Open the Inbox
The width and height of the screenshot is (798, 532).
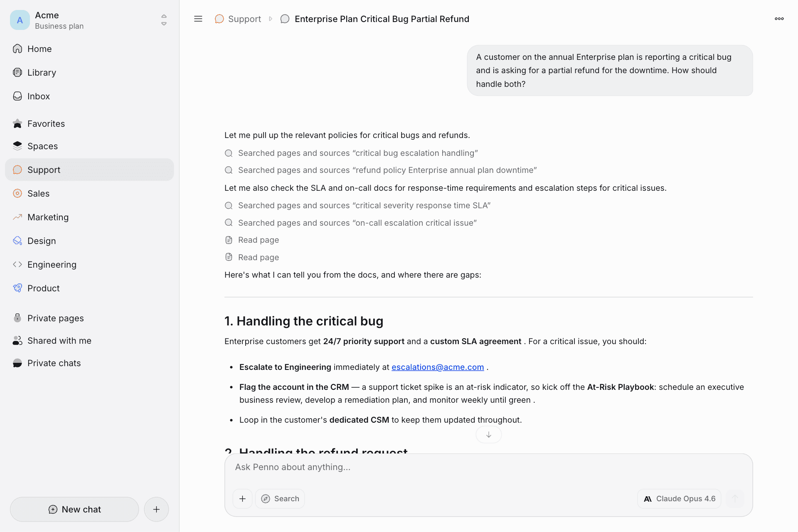coord(89,96)
